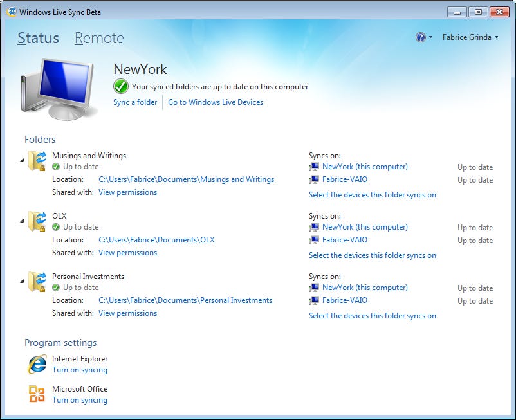This screenshot has width=516, height=420.
Task: Click Fabrice-VAIO link under Personal Investments
Action: 345,300
